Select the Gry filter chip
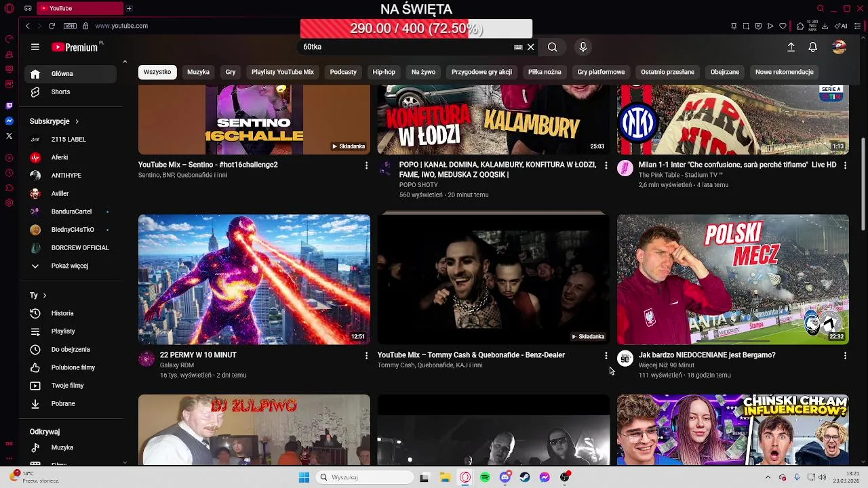This screenshot has height=488, width=868. tap(231, 72)
